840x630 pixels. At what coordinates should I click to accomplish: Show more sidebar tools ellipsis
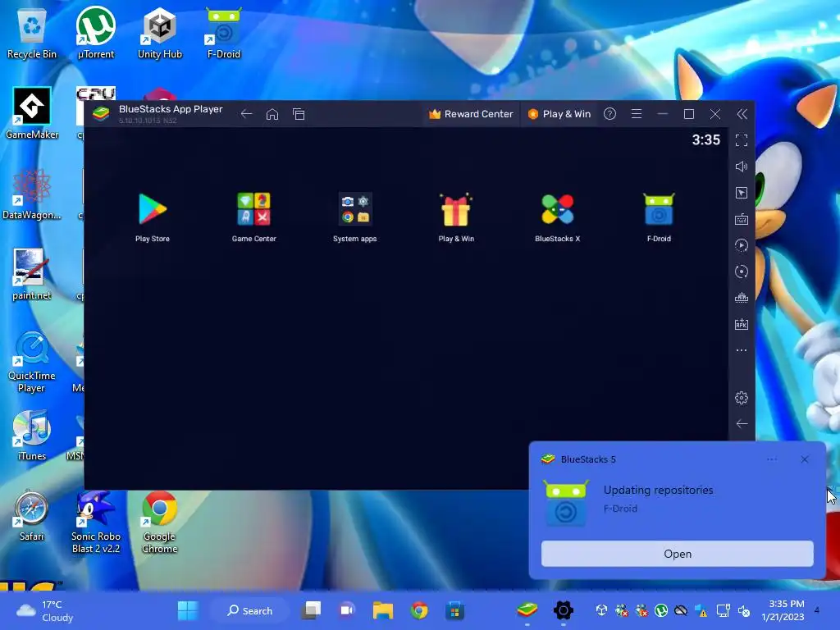(742, 350)
